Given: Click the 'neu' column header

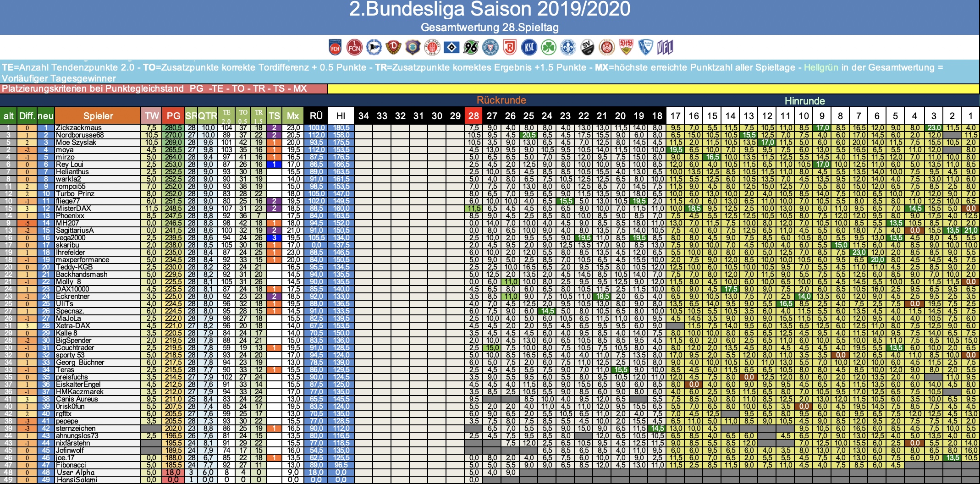Looking at the screenshot, I should [x=46, y=116].
